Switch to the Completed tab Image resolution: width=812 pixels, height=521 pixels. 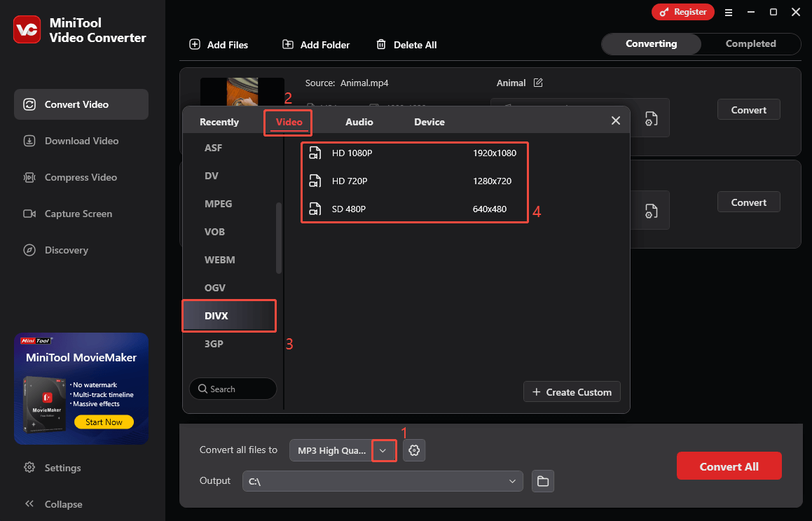(750, 43)
